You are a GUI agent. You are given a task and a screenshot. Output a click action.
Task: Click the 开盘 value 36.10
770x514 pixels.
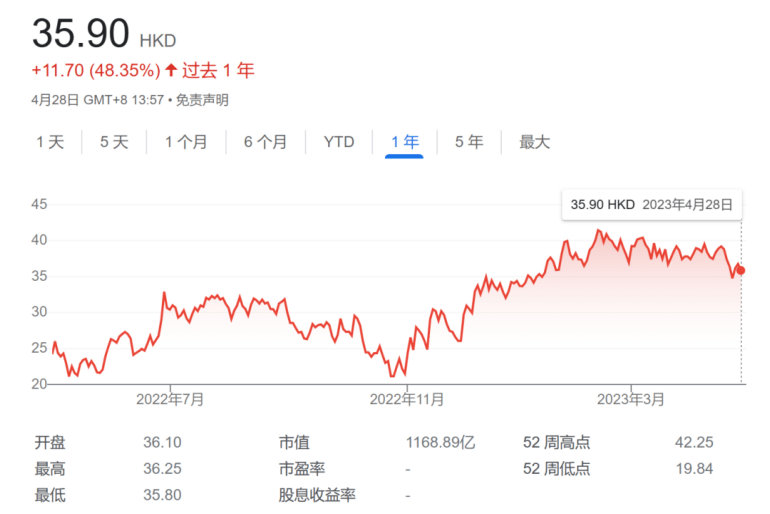(162, 442)
